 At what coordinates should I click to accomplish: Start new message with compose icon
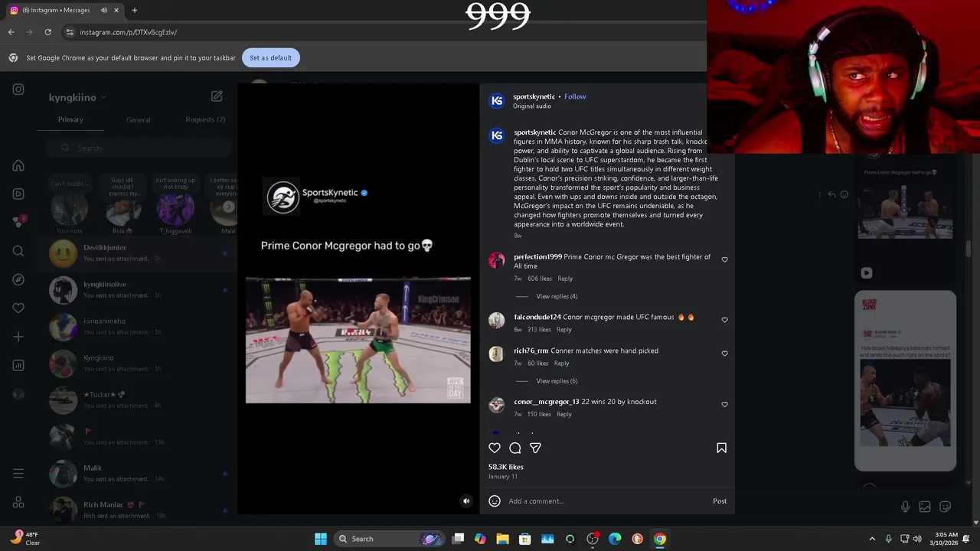click(217, 96)
